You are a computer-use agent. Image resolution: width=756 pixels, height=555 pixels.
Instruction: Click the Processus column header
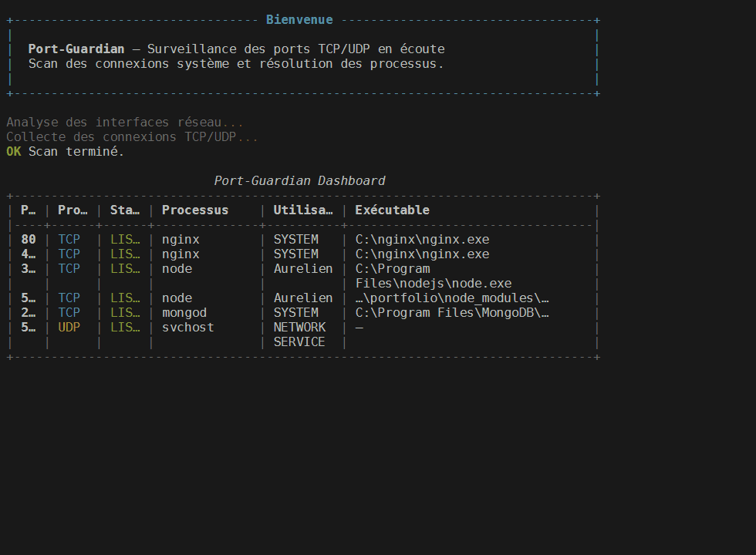pos(195,210)
